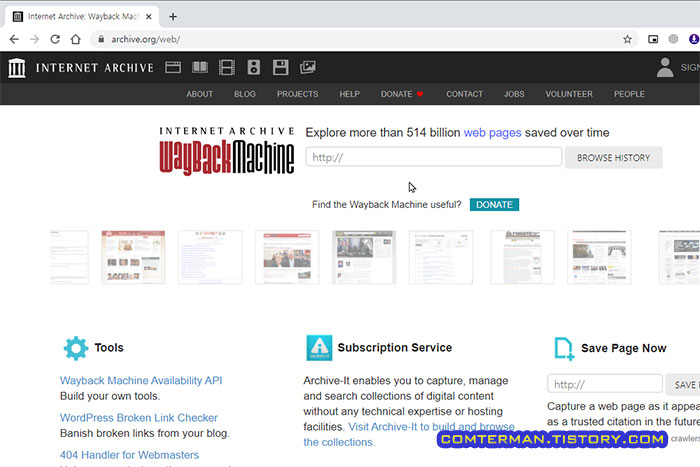Click the Save Page Now document icon
Viewport: 700px width, 467px height.
coord(564,348)
